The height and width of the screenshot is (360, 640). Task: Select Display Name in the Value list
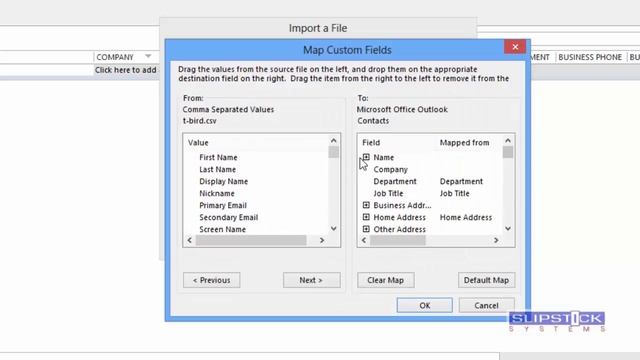pyautogui.click(x=223, y=181)
